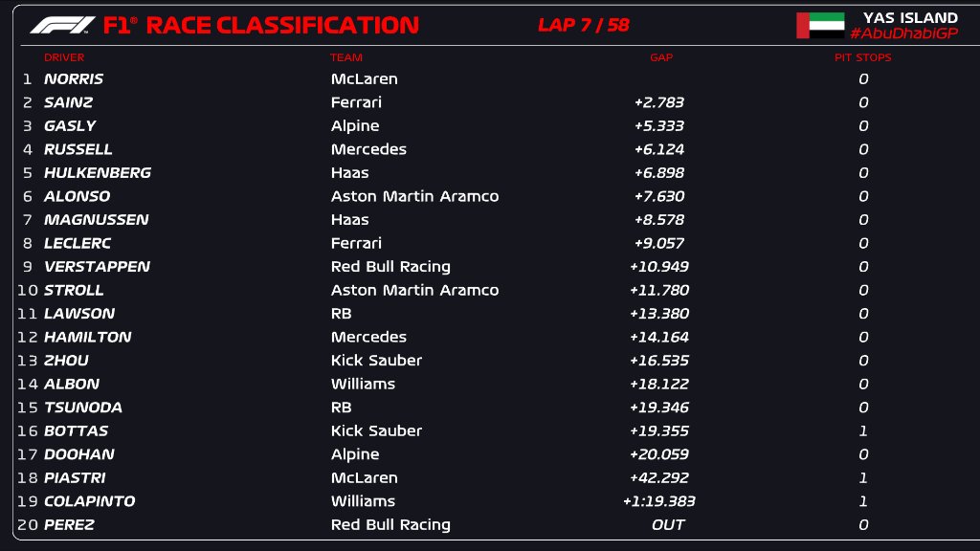Click HAMILTON driver name

coord(87,338)
